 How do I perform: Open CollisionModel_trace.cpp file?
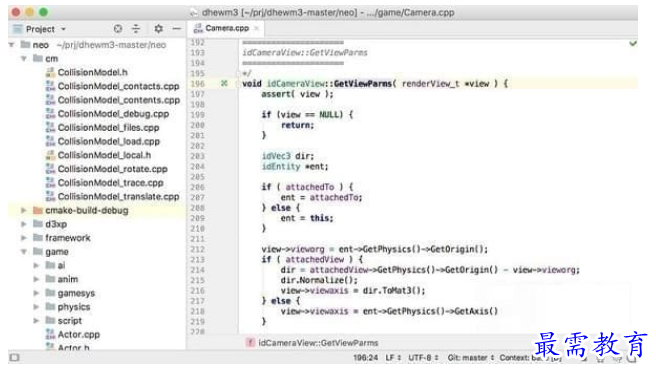[110, 183]
